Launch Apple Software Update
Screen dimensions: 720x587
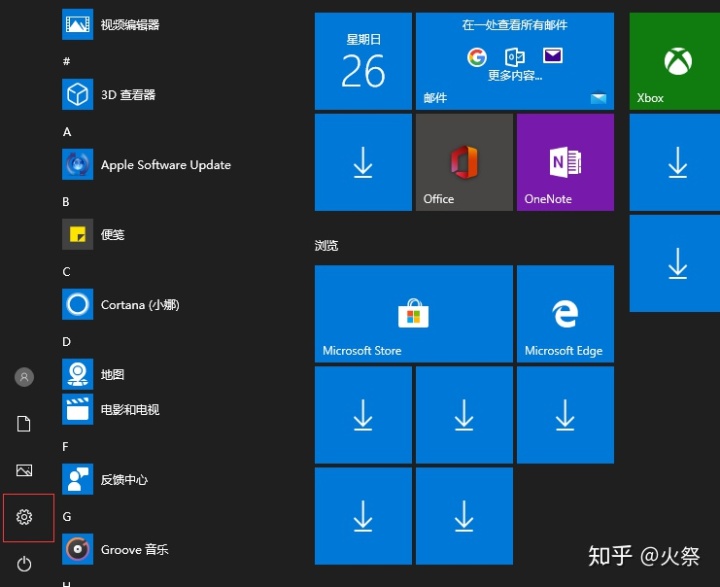[x=147, y=164]
